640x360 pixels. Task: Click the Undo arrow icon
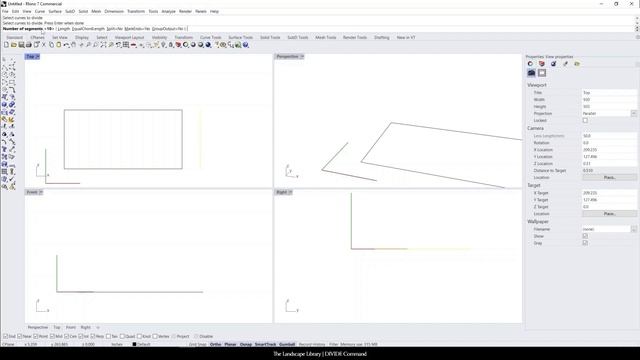(x=66, y=45)
